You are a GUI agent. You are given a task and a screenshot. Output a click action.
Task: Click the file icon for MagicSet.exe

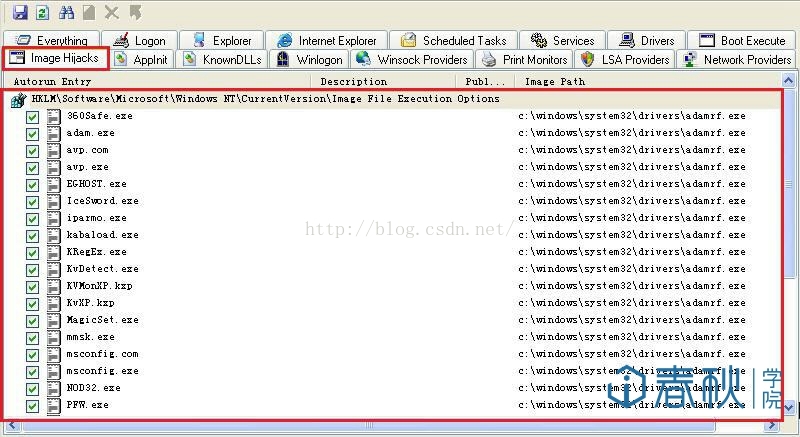click(54, 321)
